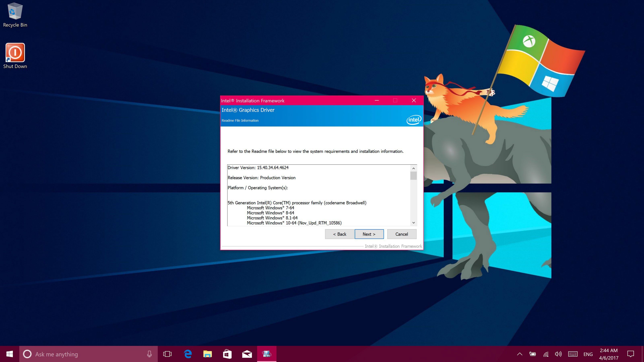The image size is (644, 362).
Task: Select the Intel installer taskbar icon
Action: click(x=267, y=354)
